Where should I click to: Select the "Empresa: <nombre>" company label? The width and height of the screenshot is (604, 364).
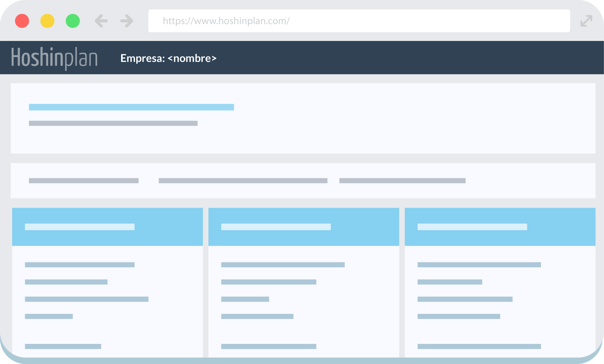click(168, 58)
